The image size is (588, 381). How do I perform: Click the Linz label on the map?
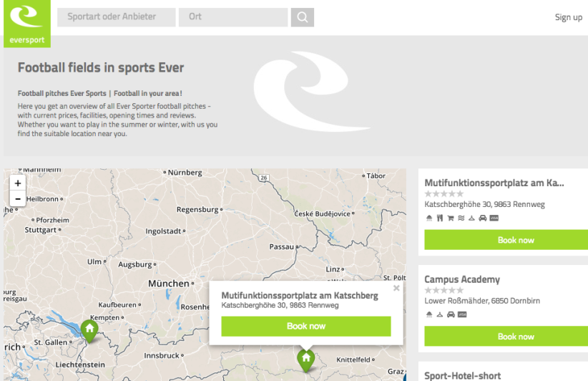(333, 269)
